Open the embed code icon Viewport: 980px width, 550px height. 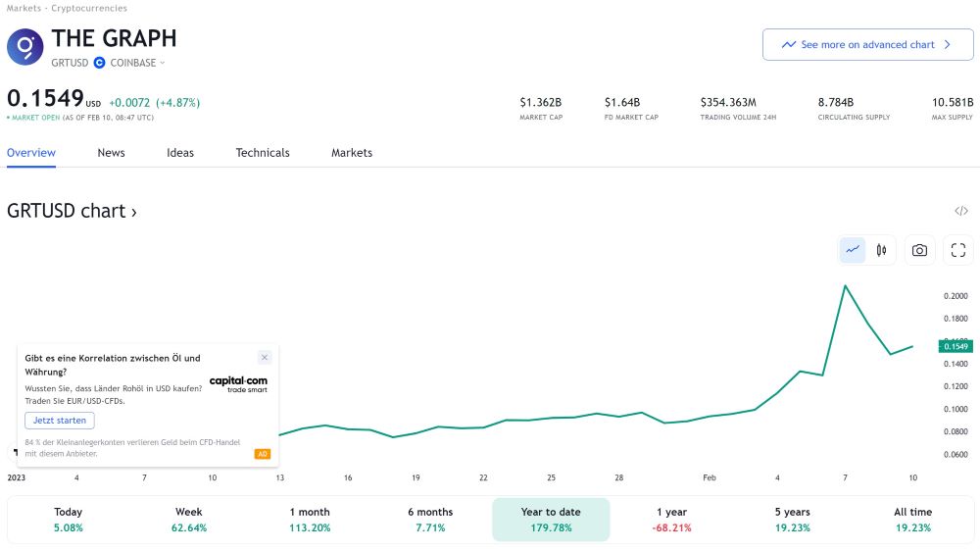coord(961,211)
